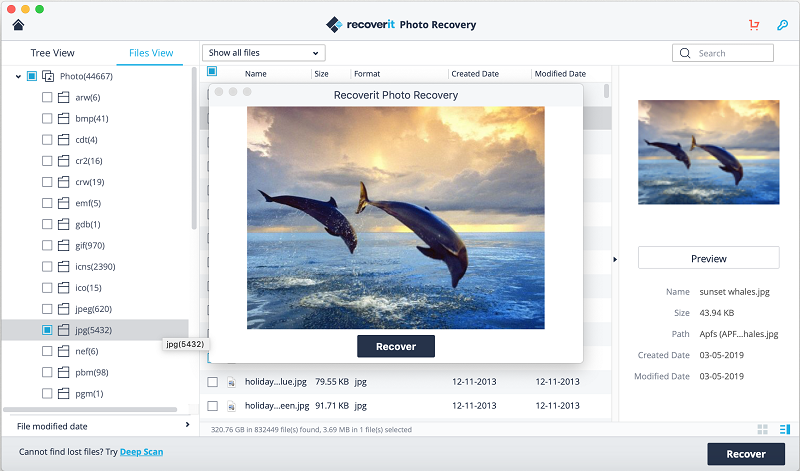Click the Search input field
The width and height of the screenshot is (800, 471).
point(723,53)
